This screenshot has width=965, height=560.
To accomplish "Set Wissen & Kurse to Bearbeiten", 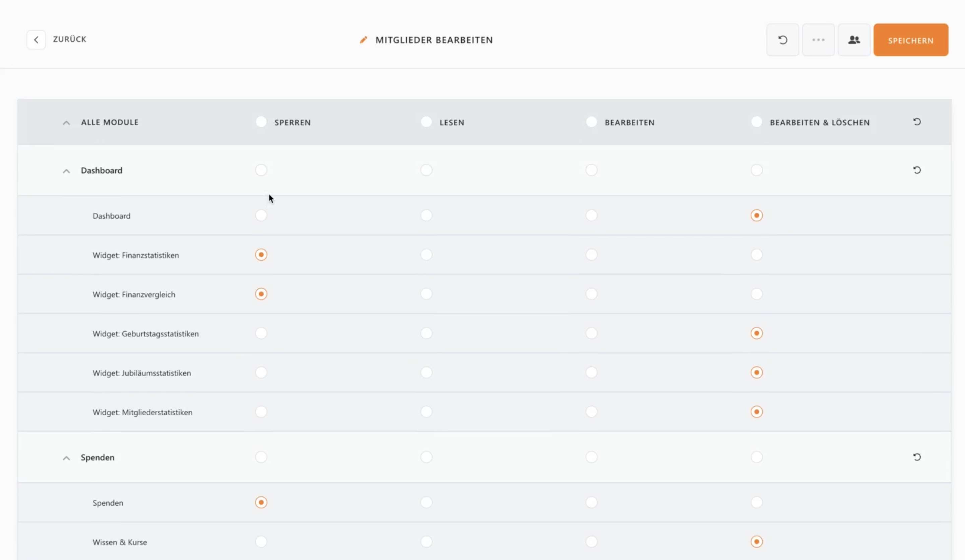I will (592, 542).
